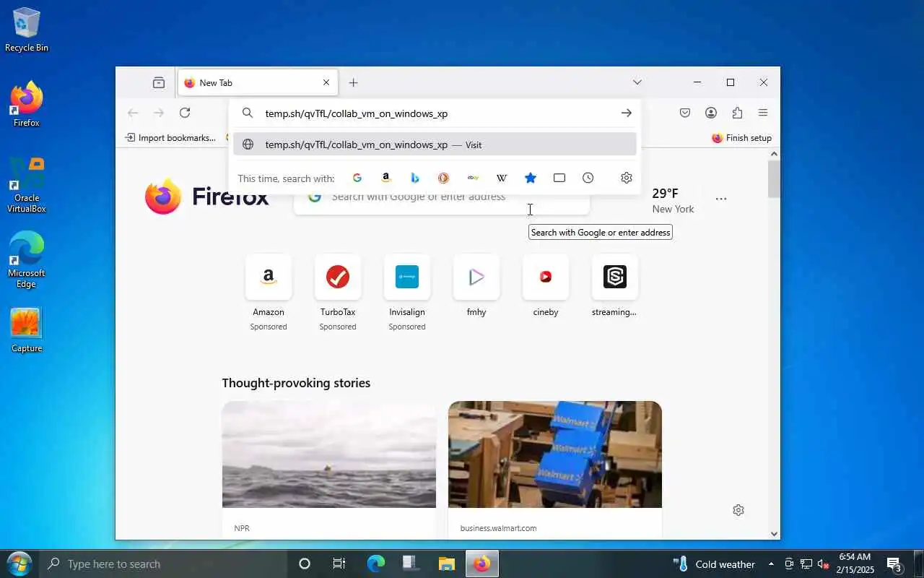Open Cortana circle on taskbar
Viewport: 924px width, 578px height.
coord(305,564)
